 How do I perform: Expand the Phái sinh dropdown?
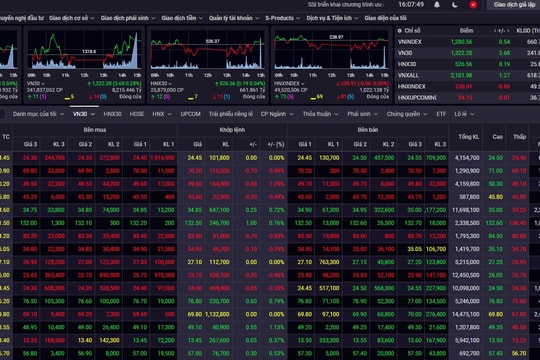click(362, 114)
